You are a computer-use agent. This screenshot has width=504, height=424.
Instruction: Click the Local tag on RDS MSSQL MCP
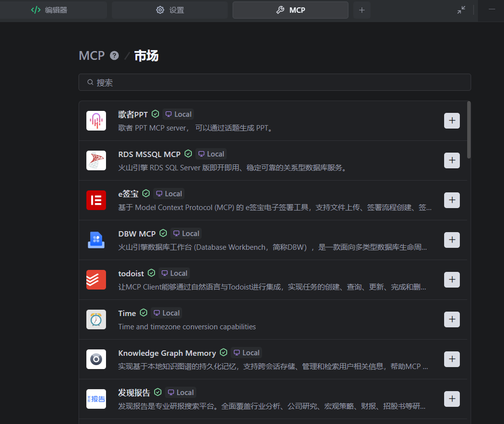point(211,154)
